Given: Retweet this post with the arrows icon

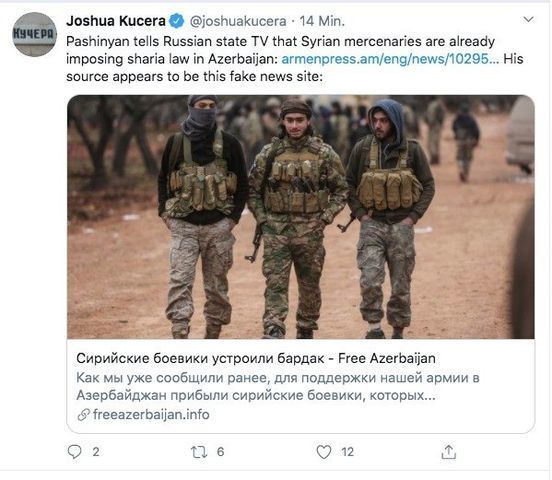Looking at the screenshot, I should pyautogui.click(x=199, y=452).
